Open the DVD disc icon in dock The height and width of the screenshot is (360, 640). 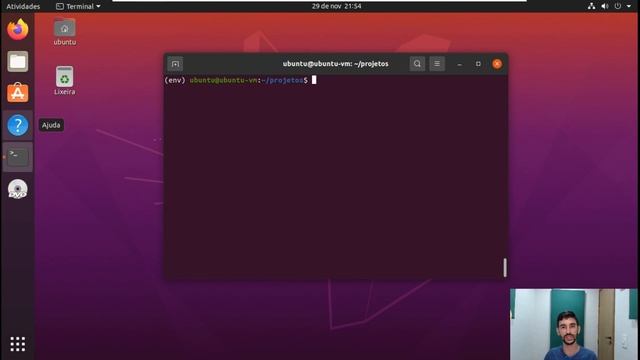[18, 189]
